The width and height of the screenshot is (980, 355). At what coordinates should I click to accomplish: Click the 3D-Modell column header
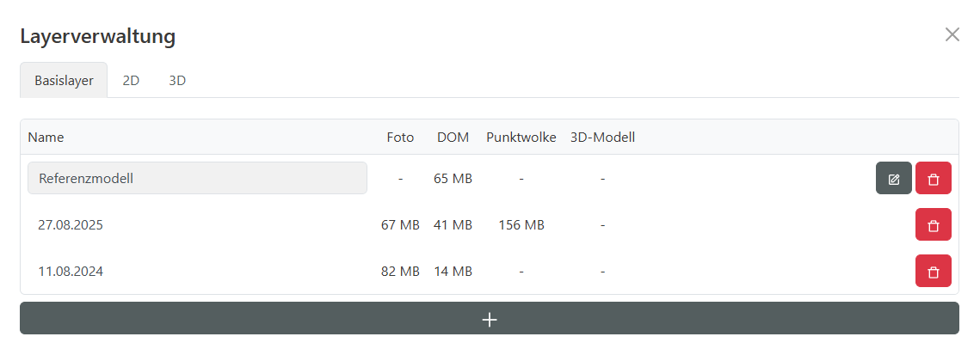[602, 138]
